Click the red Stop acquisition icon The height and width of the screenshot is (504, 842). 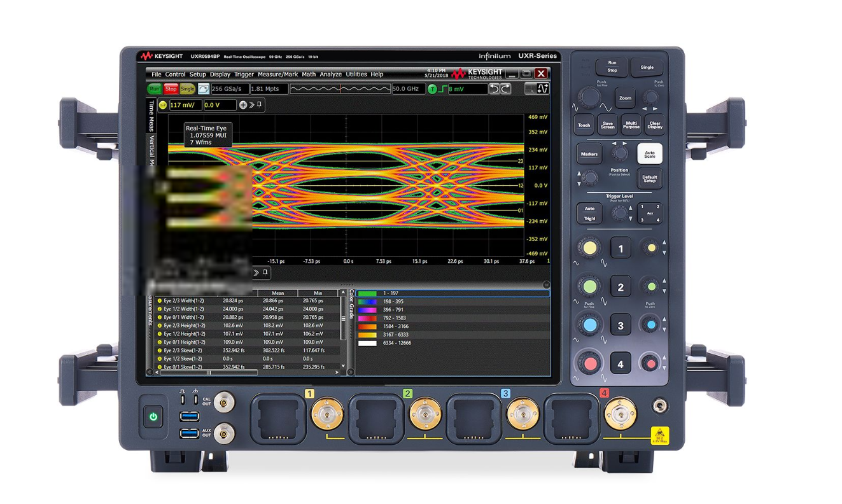click(171, 88)
